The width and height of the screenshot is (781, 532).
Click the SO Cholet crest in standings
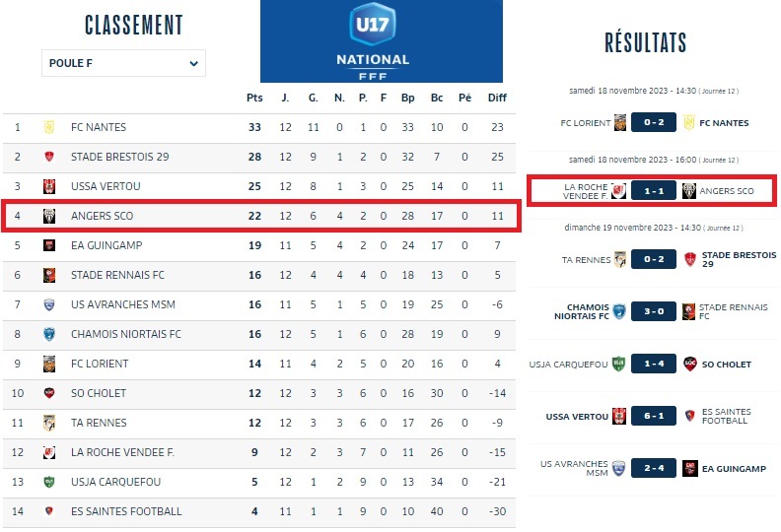pyautogui.click(x=48, y=393)
